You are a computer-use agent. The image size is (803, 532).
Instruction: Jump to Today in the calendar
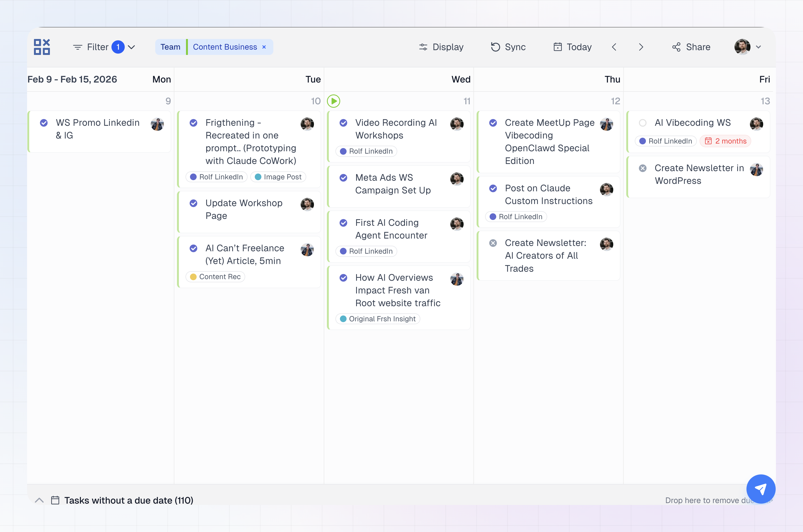click(572, 47)
